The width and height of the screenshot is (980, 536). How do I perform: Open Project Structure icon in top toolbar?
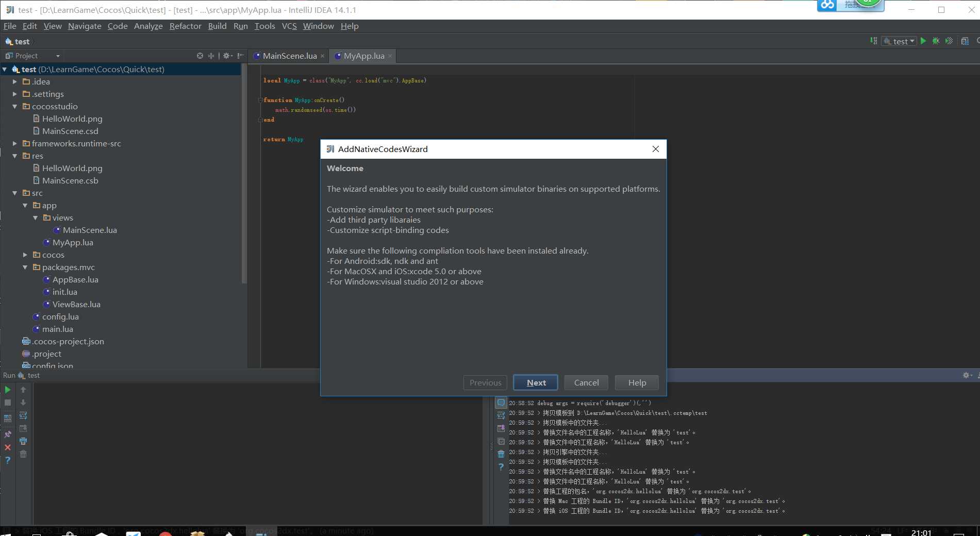(x=965, y=41)
